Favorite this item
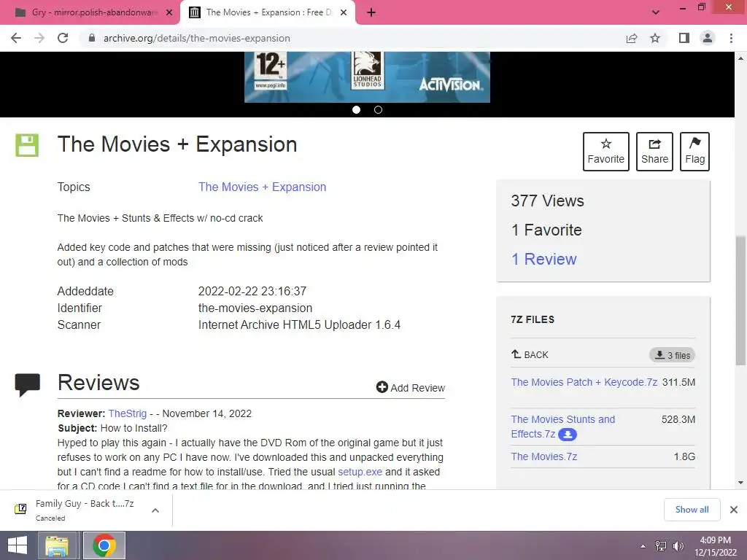747x560 pixels. (606, 152)
